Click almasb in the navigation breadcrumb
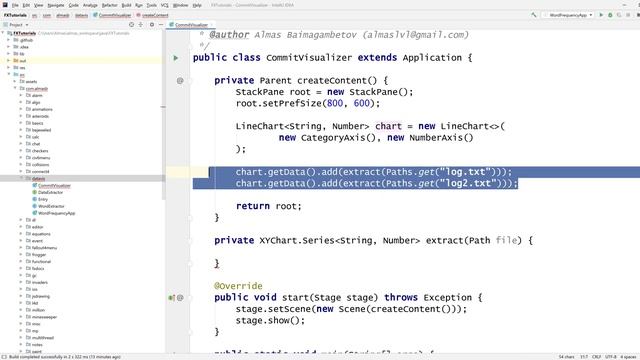This screenshot has width=640, height=360. (63, 15)
